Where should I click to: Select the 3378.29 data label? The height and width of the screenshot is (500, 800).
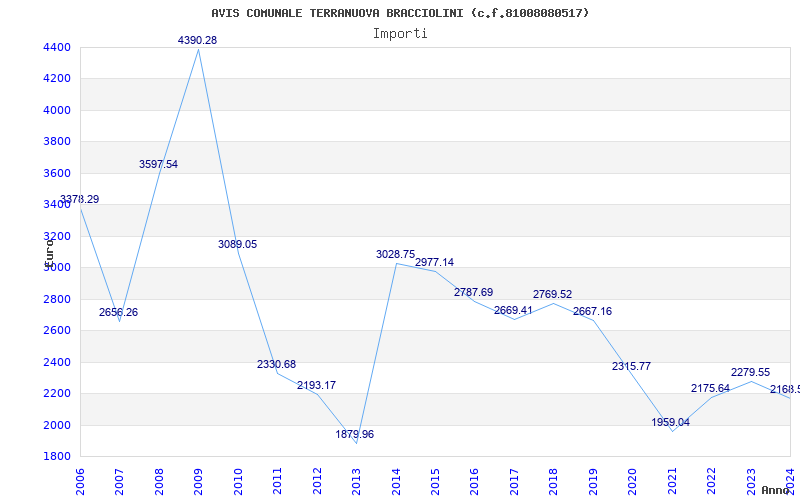click(80, 199)
